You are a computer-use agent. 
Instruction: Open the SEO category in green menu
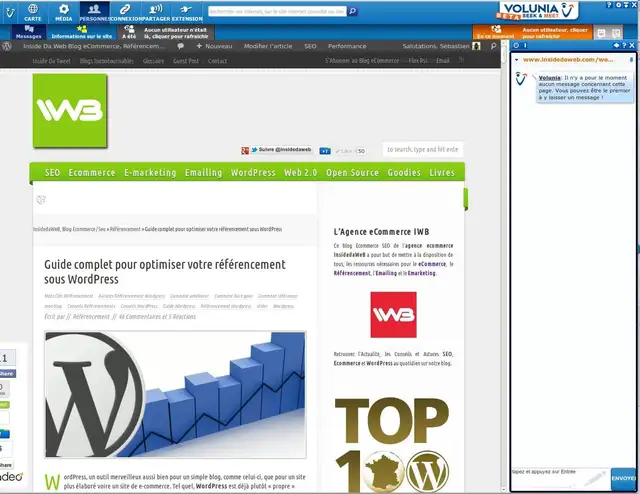pos(52,173)
